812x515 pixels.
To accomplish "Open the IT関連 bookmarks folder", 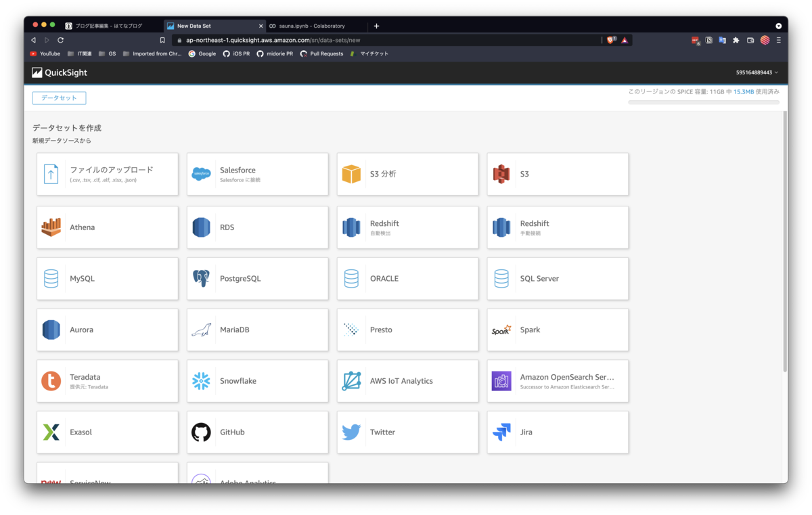I will (80, 53).
